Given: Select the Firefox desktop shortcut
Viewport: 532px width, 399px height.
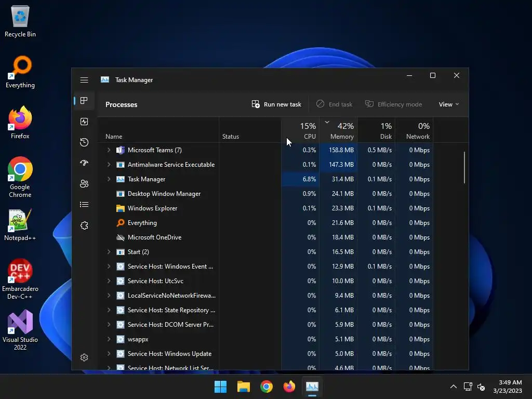Looking at the screenshot, I should tap(20, 123).
